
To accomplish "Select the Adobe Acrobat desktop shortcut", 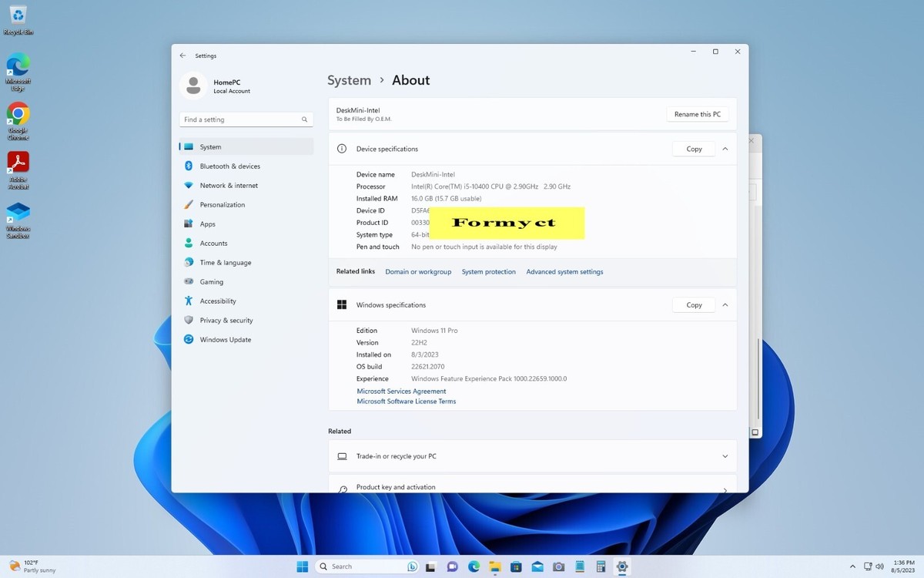I will pos(18,171).
